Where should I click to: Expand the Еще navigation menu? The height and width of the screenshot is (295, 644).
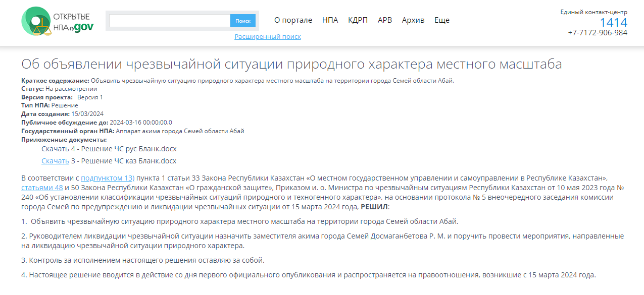coord(441,20)
